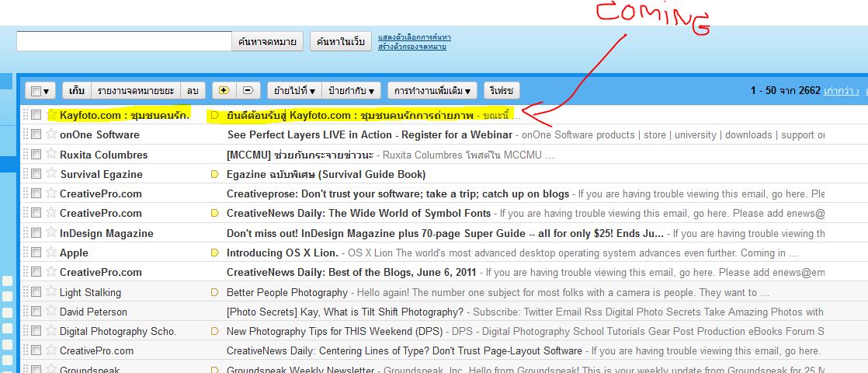Click the drag handle of the Kayfoto.com row
The height and width of the screenshot is (373, 868).
coord(25,115)
